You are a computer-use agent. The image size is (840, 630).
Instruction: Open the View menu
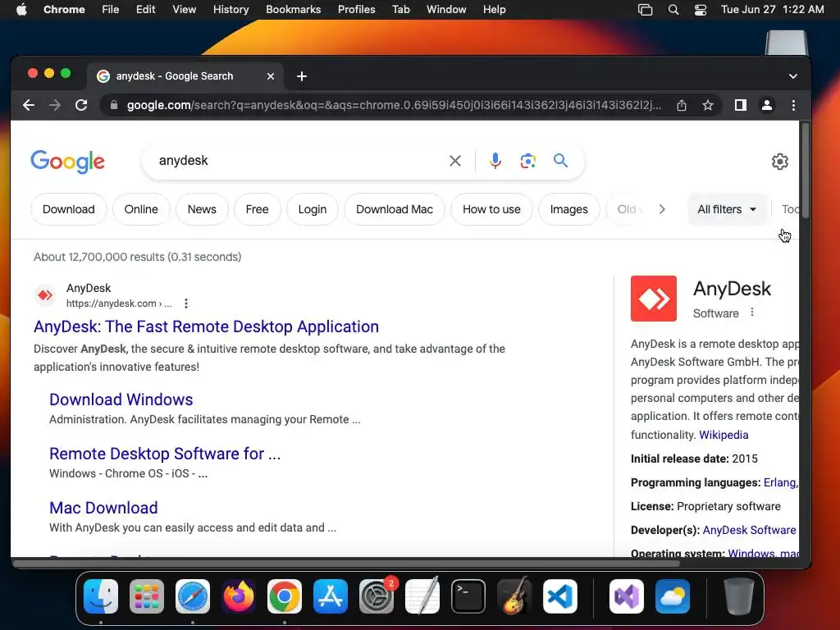click(x=185, y=10)
